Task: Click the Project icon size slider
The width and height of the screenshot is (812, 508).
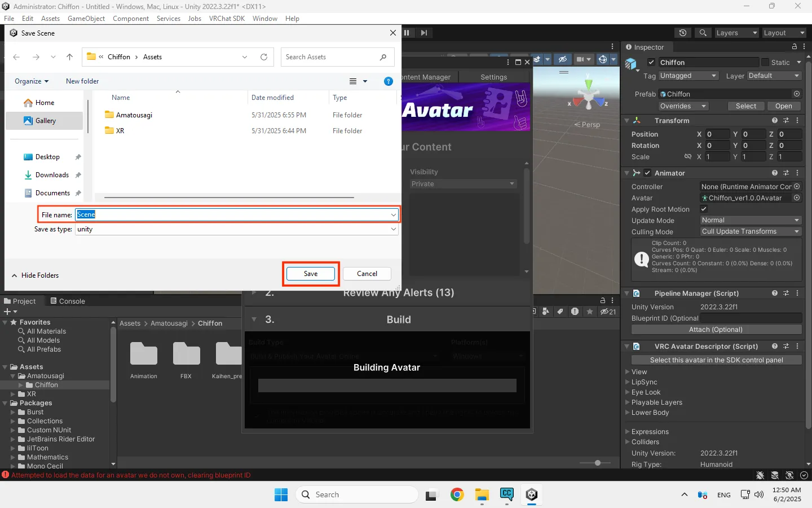Action: pyautogui.click(x=598, y=463)
